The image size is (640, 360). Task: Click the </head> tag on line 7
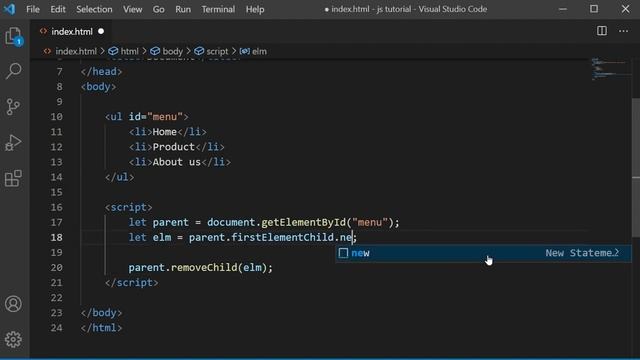[101, 71]
